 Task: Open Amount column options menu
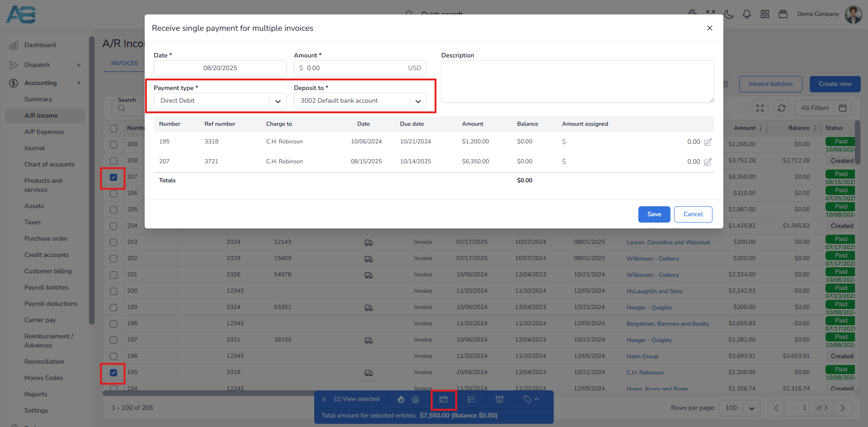pyautogui.click(x=760, y=128)
